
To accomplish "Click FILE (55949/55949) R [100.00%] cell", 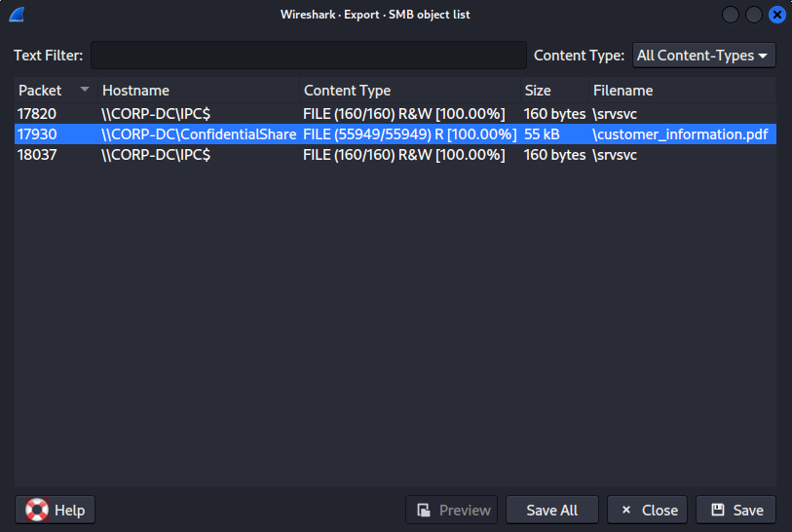I will pyautogui.click(x=409, y=133).
